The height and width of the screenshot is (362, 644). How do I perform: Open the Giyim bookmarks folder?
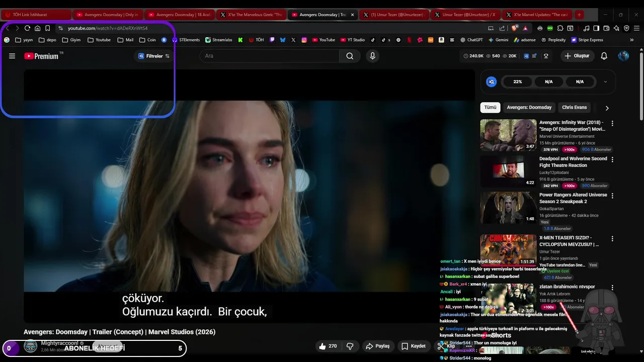click(x=71, y=40)
